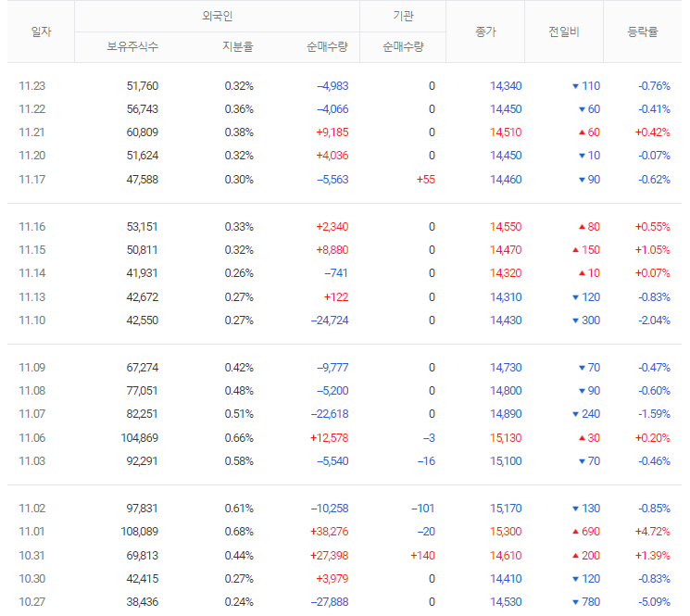Screen dimensions: 690x616
Task: Select the 11.21 date cell
Action: click(x=32, y=132)
